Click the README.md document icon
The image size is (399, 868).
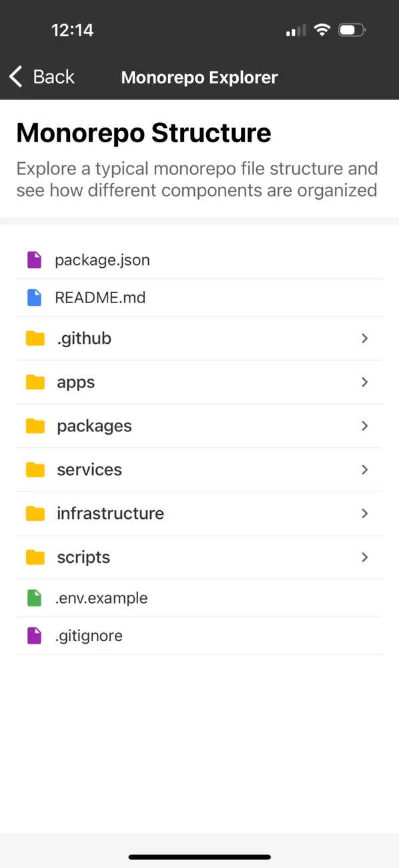click(34, 297)
